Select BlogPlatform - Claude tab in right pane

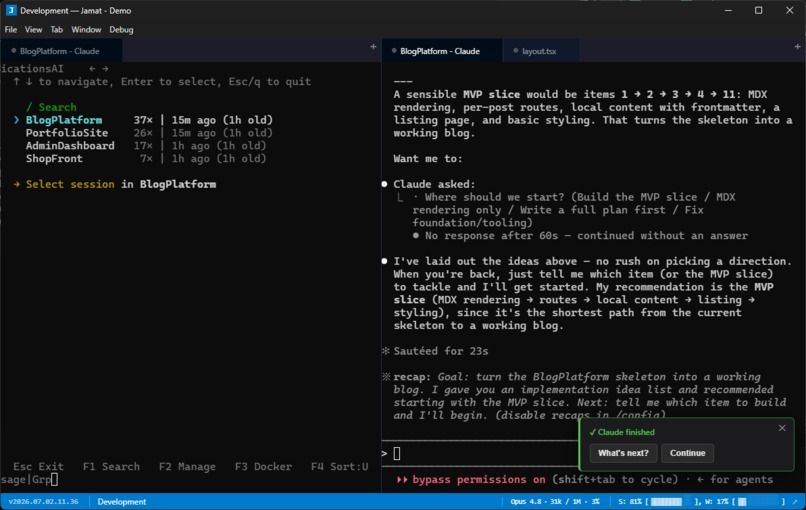(x=440, y=51)
